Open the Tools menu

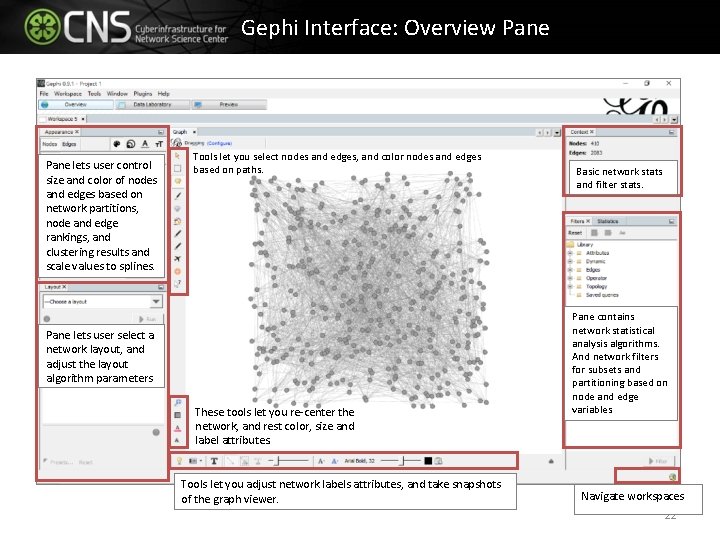94,94
